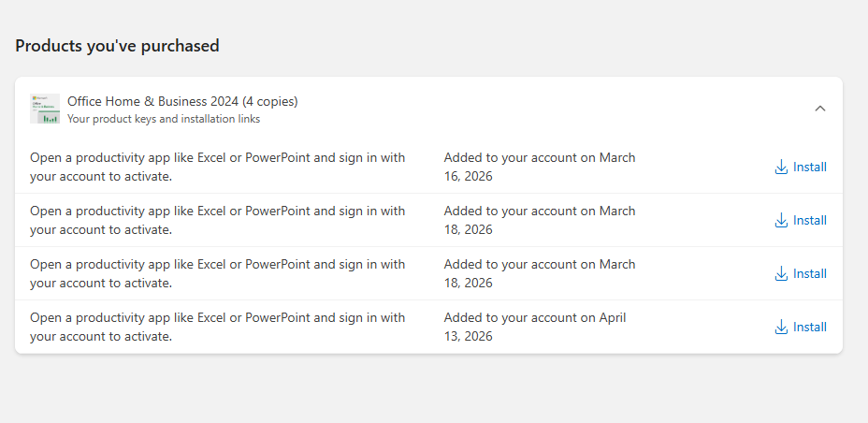Click the 'Your product keys and installation links' subtitle
Screen dimensions: 868x423
click(x=164, y=119)
